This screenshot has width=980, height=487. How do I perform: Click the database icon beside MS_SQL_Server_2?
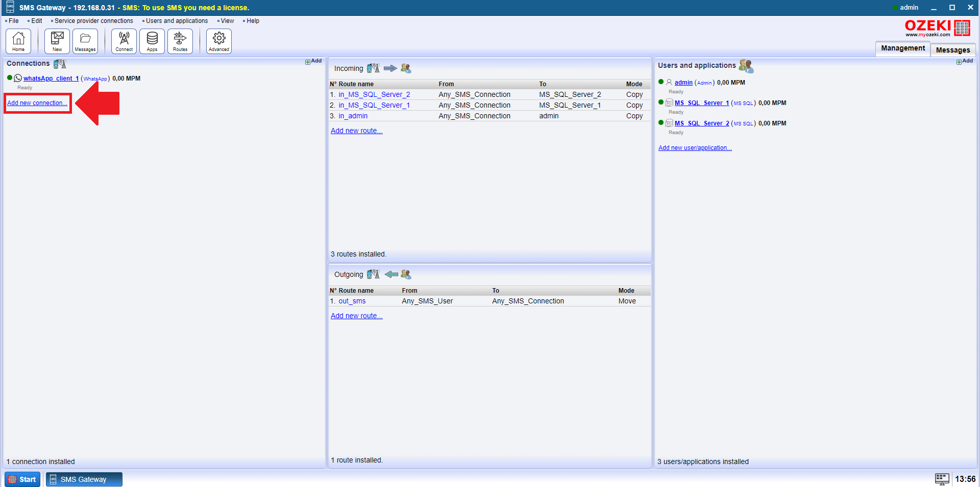669,123
